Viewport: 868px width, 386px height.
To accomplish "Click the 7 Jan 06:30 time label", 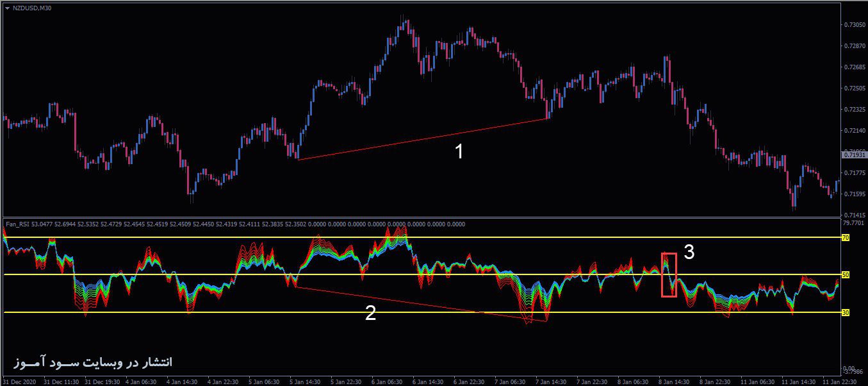I will click(x=509, y=380).
